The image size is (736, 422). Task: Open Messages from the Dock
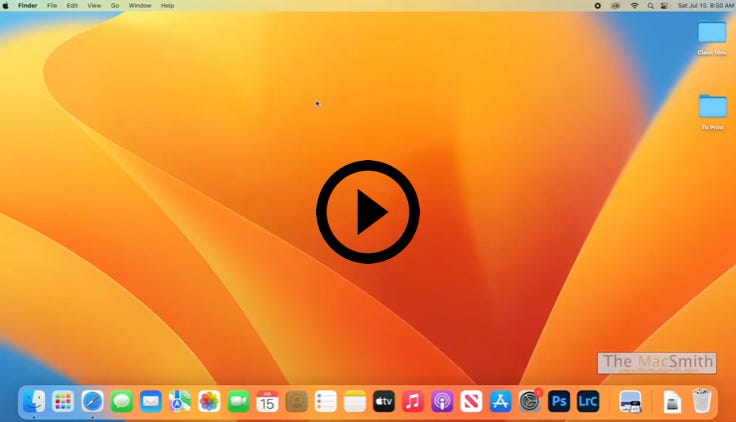point(122,401)
